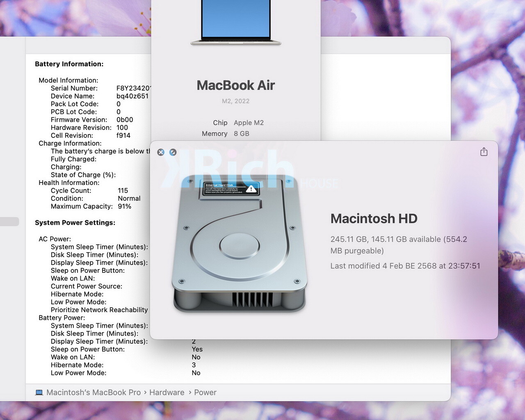Screen dimensions: 525x420
Task: Click the "PCB Lot Code:" label
Action: (x=74, y=112)
